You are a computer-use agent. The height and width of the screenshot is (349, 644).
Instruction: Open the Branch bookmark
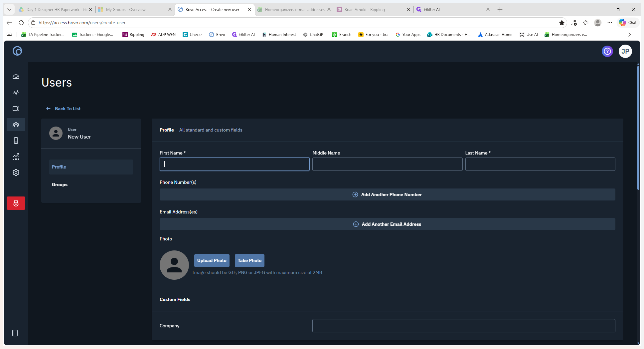(x=342, y=35)
